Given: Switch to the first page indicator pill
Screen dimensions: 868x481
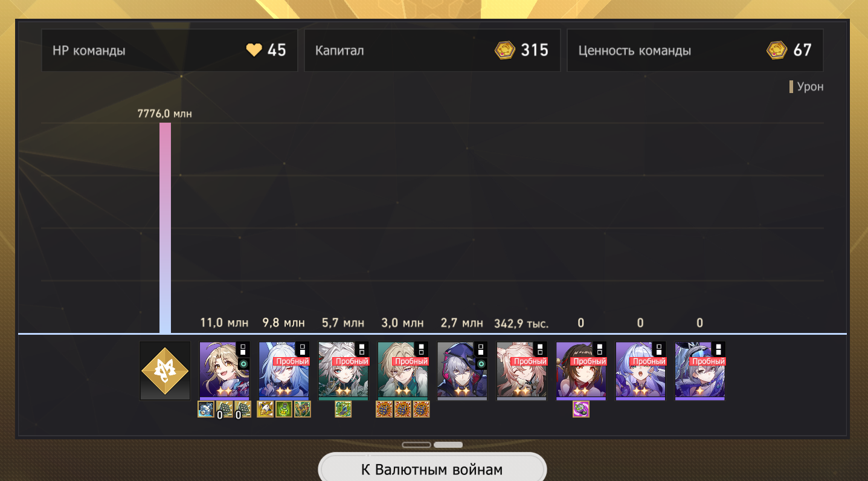Looking at the screenshot, I should [417, 445].
